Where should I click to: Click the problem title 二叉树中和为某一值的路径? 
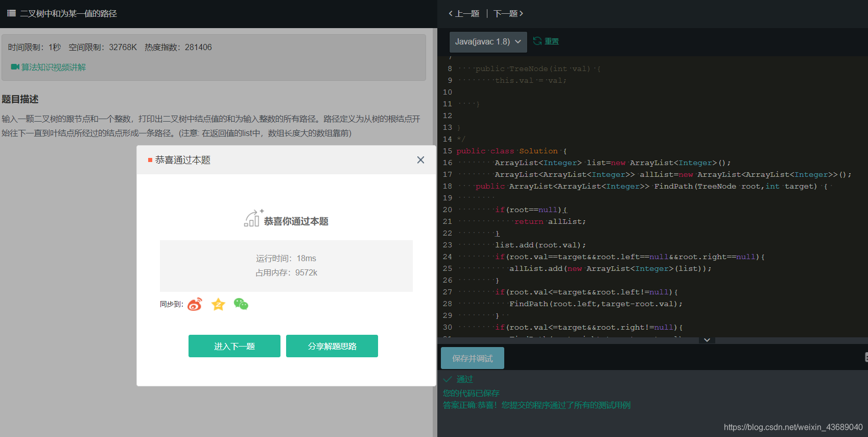tap(68, 13)
